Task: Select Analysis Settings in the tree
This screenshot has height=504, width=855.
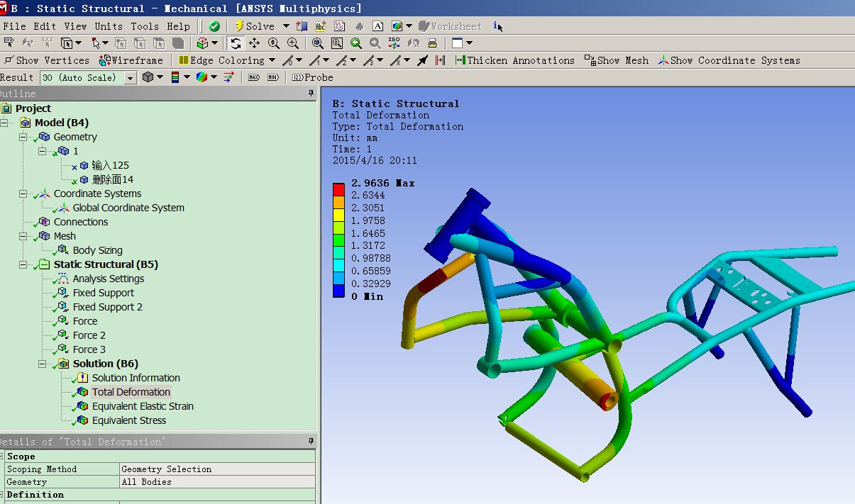Action: coord(108,279)
